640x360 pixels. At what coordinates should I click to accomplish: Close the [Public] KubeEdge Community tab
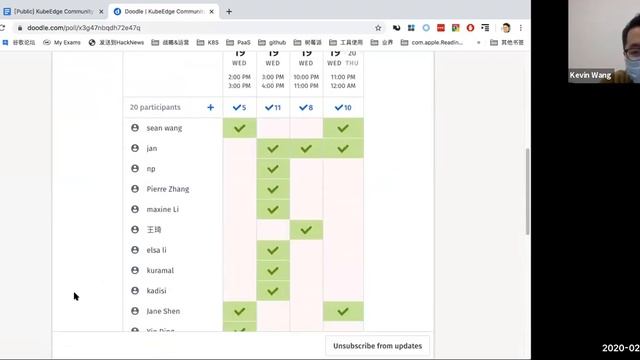(x=101, y=12)
